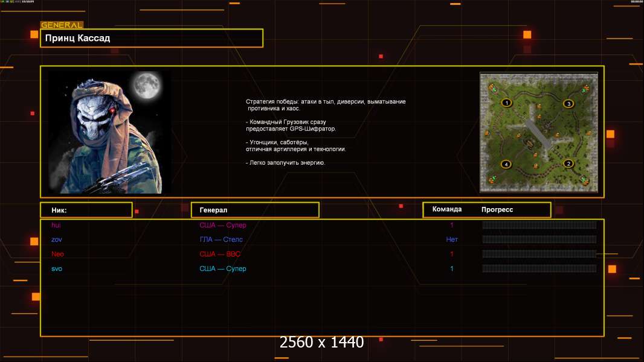Image resolution: width=644 pixels, height=362 pixels.
Task: Select the Ник: column header
Action: [86, 210]
